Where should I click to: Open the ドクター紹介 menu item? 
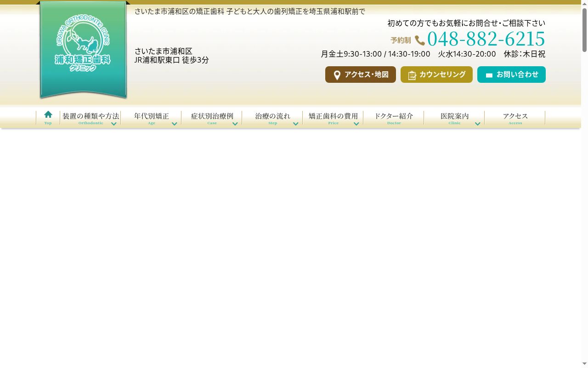point(394,118)
